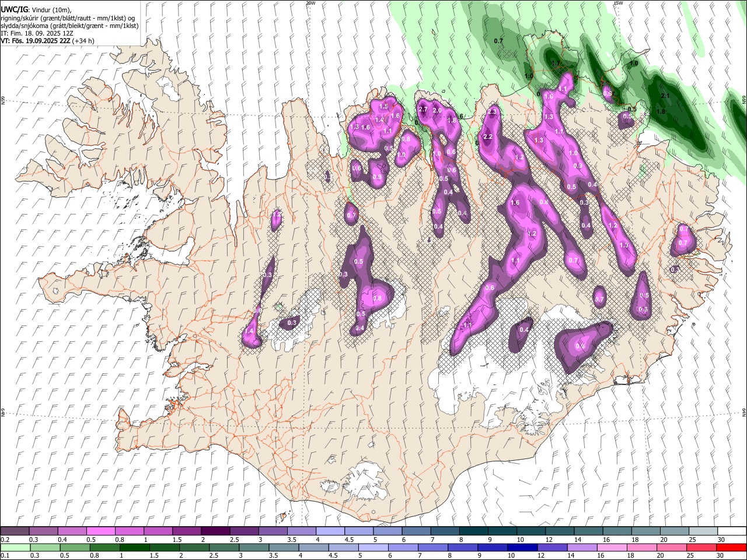Click the precipitation value "2.1" over the sea

665,96
